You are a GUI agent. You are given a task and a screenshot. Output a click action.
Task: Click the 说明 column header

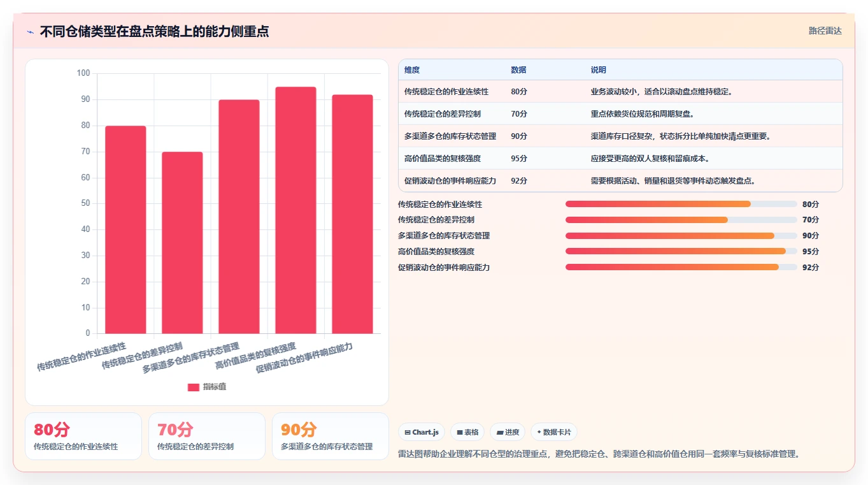(x=599, y=70)
